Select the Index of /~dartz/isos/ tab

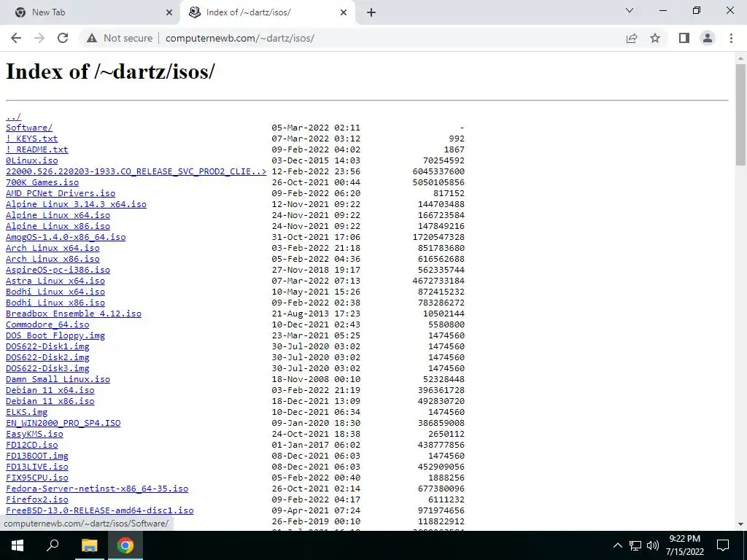(268, 12)
